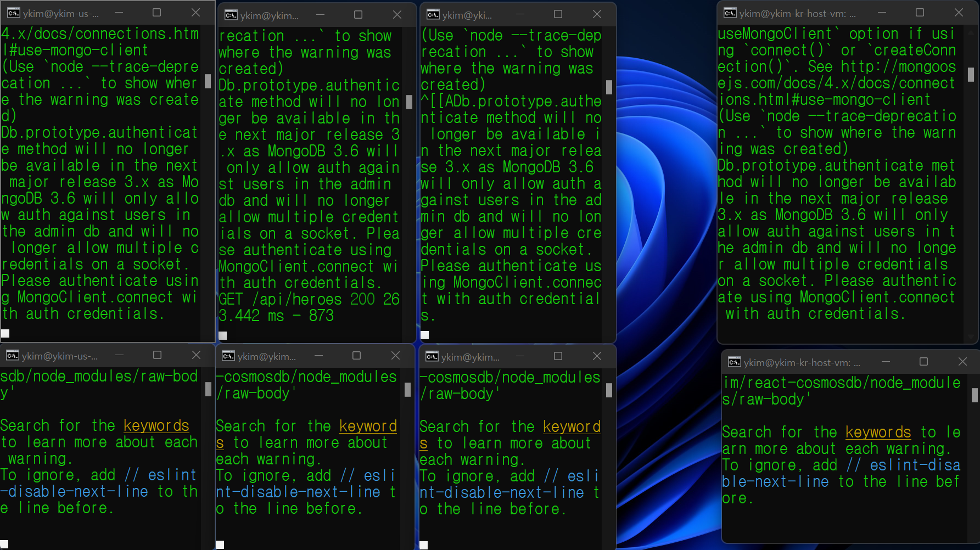Maximize the window showing 'GET /api/heroes 200'
Viewport: 980px width, 550px height.
[x=358, y=15]
